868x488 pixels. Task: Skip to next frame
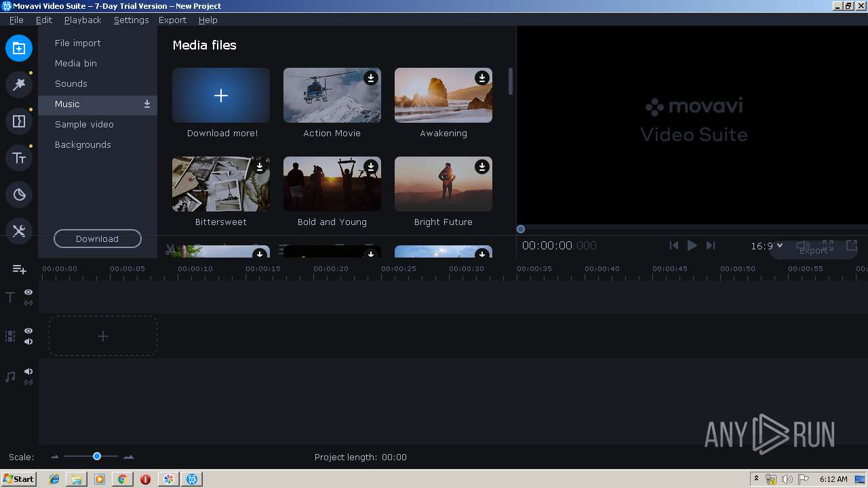point(711,245)
